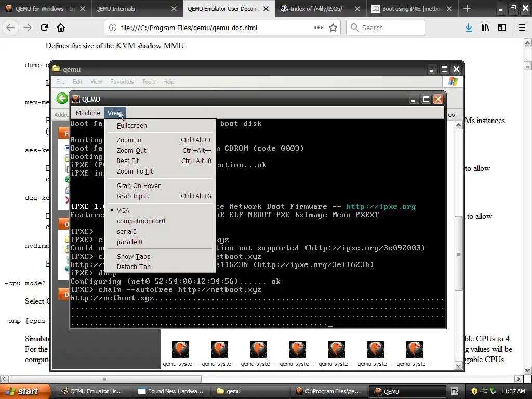This screenshot has width=532, height=399.
Task: Click the last qemu-syste... file icon
Action: point(414,354)
